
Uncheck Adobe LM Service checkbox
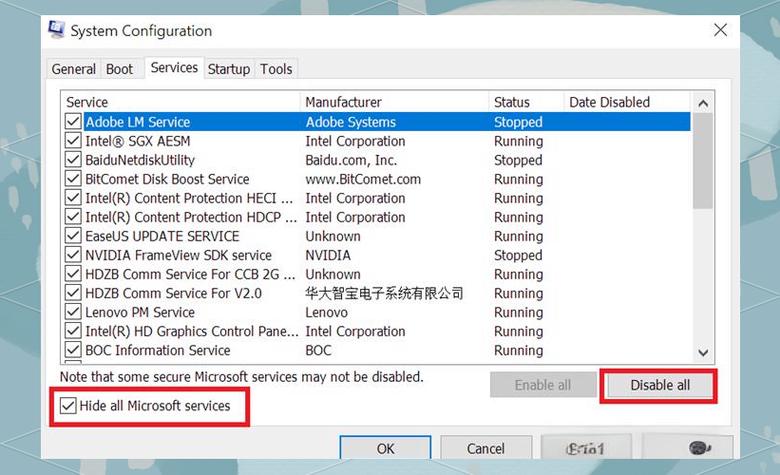coord(73,121)
